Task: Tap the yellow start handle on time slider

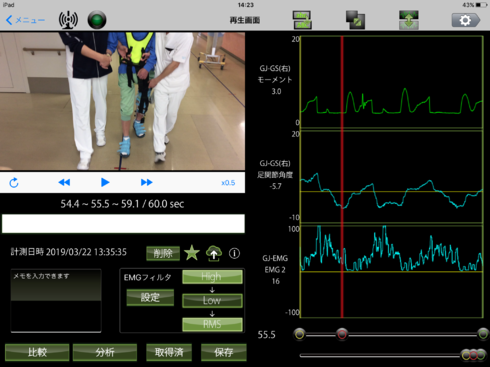Action: pyautogui.click(x=299, y=334)
